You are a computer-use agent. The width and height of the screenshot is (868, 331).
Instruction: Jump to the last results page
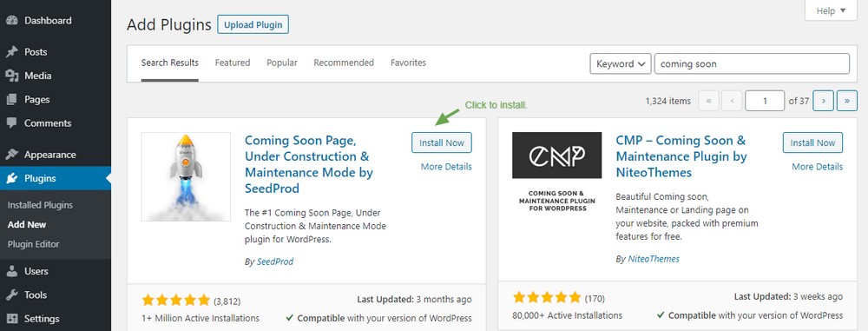[x=847, y=101]
